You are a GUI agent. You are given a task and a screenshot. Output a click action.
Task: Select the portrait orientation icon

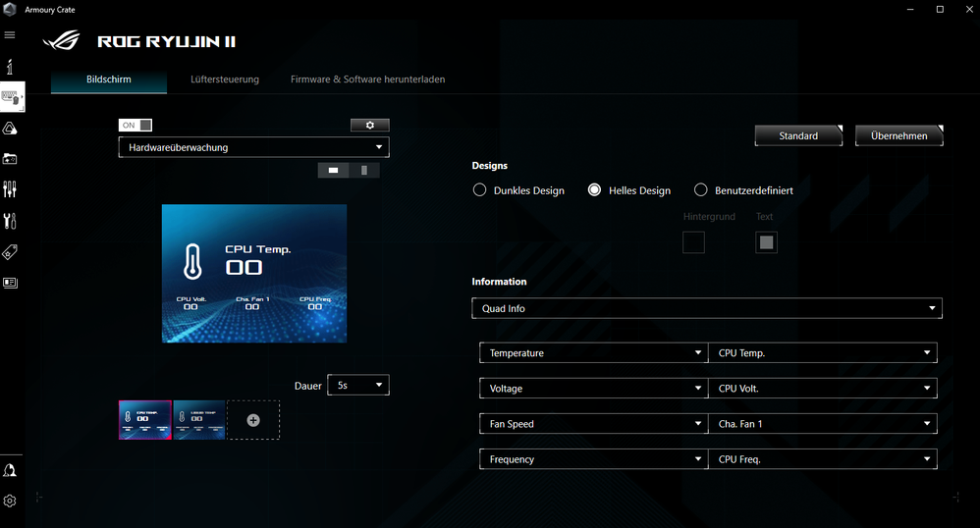364,170
